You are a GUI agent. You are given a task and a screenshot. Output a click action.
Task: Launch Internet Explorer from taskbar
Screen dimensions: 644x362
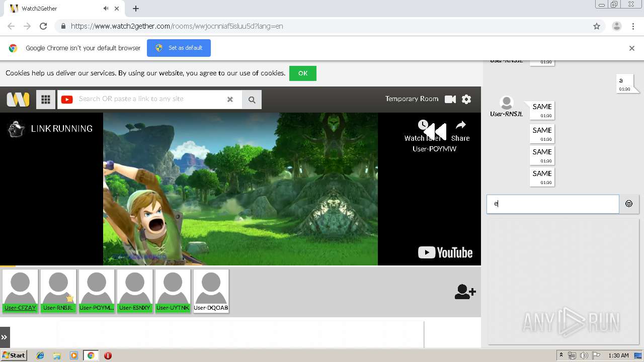pos(40,355)
